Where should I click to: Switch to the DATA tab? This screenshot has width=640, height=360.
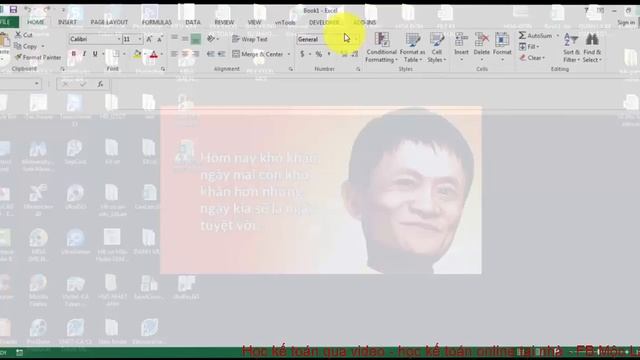pos(193,22)
